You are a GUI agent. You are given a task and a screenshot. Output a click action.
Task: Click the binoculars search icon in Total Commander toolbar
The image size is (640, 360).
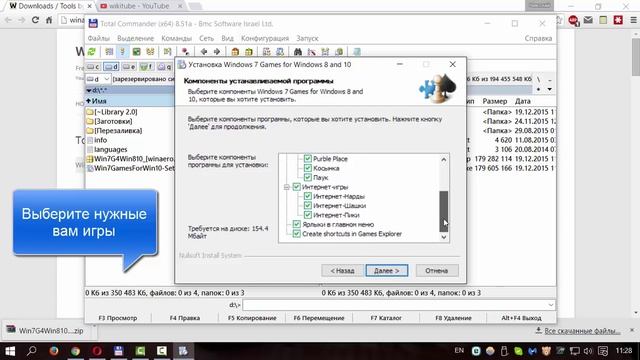click(298, 51)
